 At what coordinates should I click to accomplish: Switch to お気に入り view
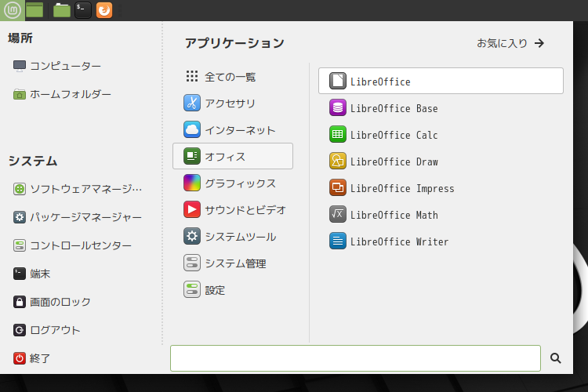pyautogui.click(x=510, y=43)
